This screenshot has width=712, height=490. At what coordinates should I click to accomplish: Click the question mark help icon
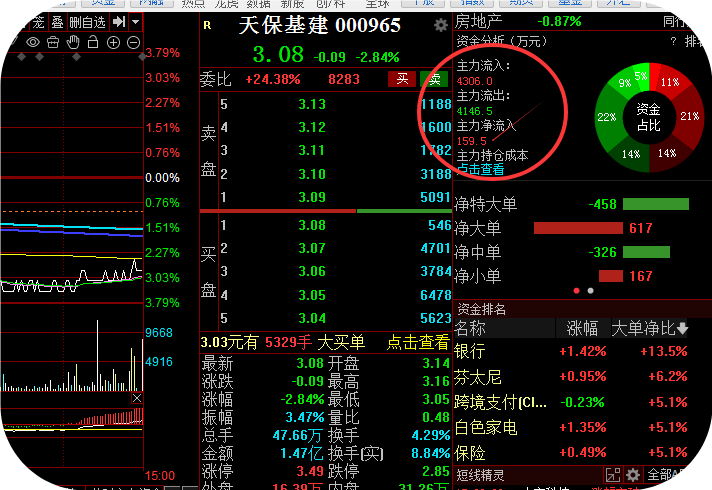tap(673, 41)
